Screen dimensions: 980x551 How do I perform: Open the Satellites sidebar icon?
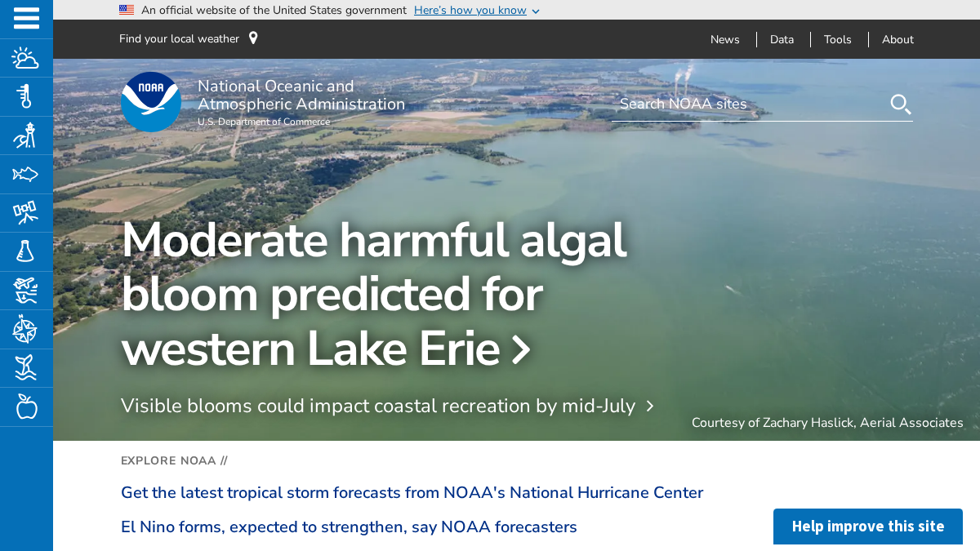point(26,213)
